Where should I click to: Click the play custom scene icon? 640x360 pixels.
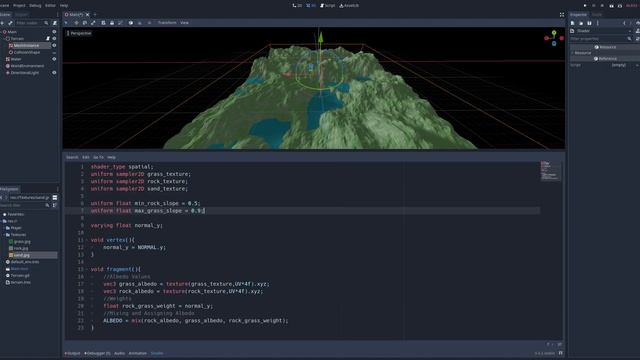coord(620,6)
